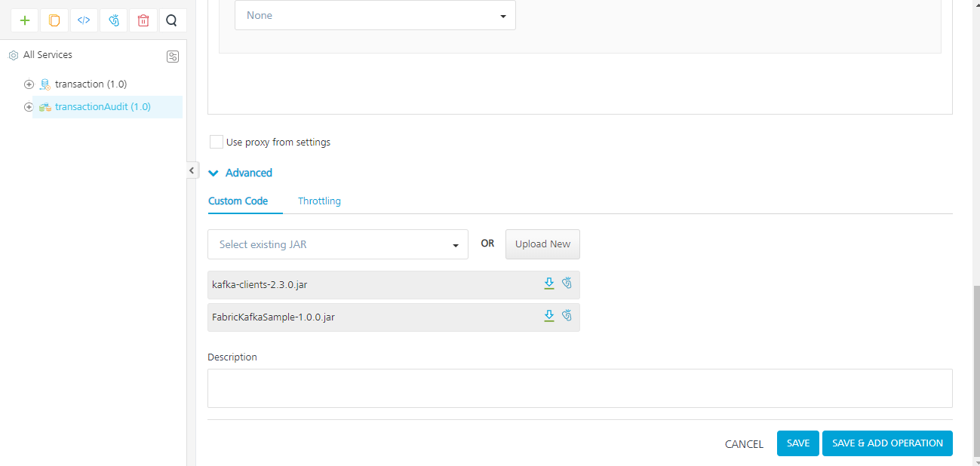Click the detach reference icon in the toolbar
This screenshot has width=980, height=466.
pos(113,20)
